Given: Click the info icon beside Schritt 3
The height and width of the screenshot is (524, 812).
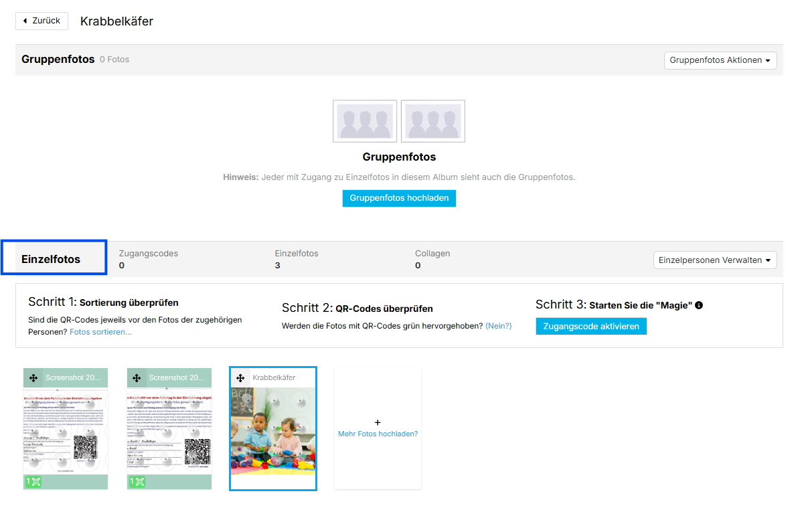Looking at the screenshot, I should [x=699, y=305].
